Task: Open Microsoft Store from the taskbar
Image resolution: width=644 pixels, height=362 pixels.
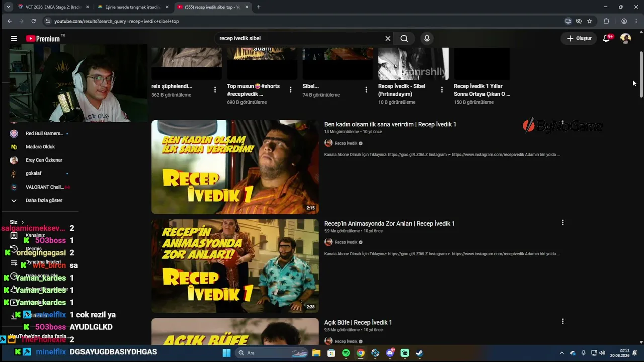Action: point(331,353)
